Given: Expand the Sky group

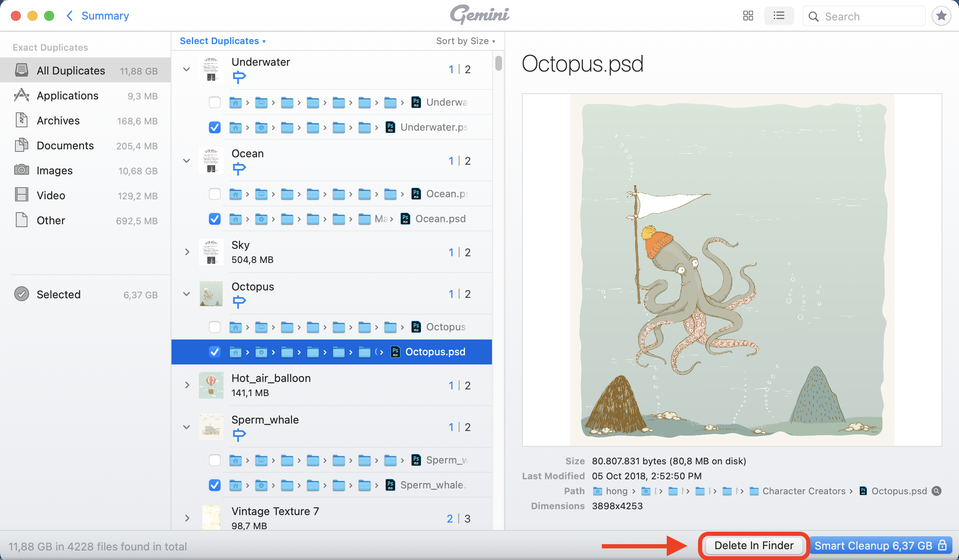Looking at the screenshot, I should click(x=187, y=252).
